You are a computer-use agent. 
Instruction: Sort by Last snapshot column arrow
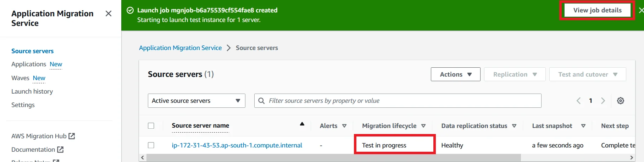583,126
